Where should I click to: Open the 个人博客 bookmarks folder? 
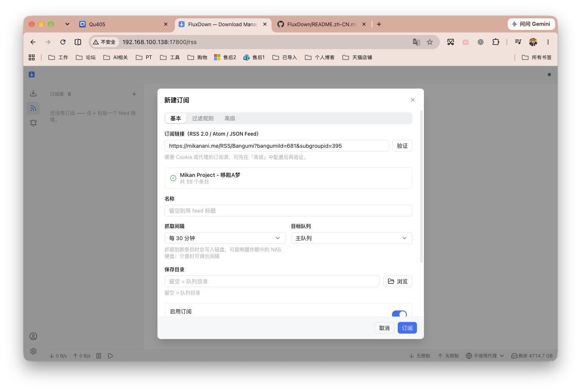pos(320,57)
